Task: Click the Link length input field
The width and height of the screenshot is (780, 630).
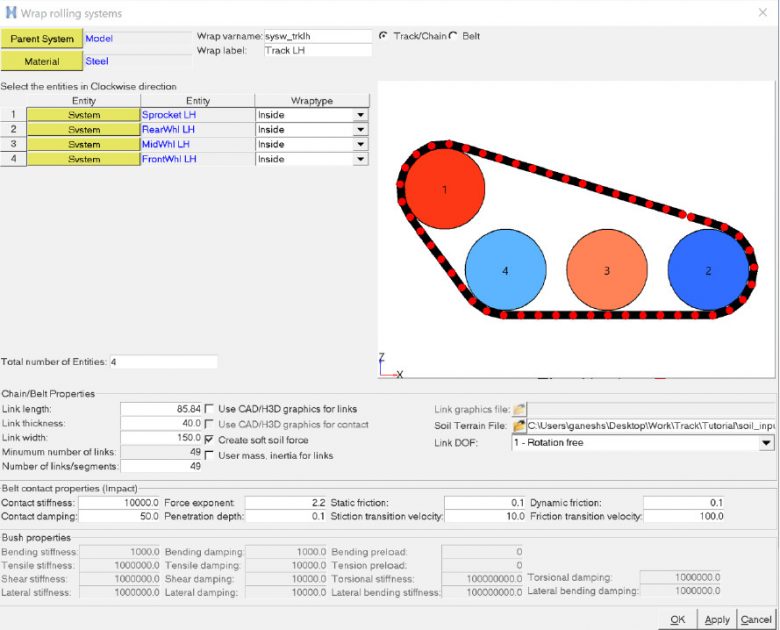Action: (x=161, y=409)
